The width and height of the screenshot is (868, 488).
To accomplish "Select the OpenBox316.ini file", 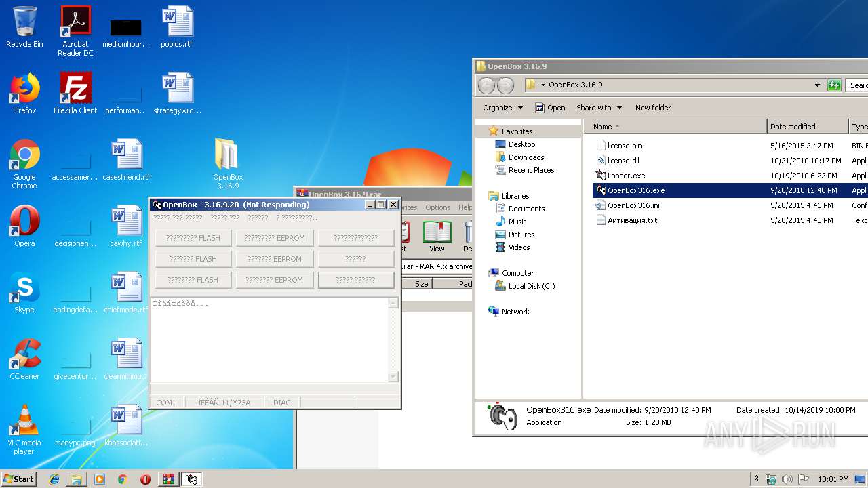I will pyautogui.click(x=633, y=205).
